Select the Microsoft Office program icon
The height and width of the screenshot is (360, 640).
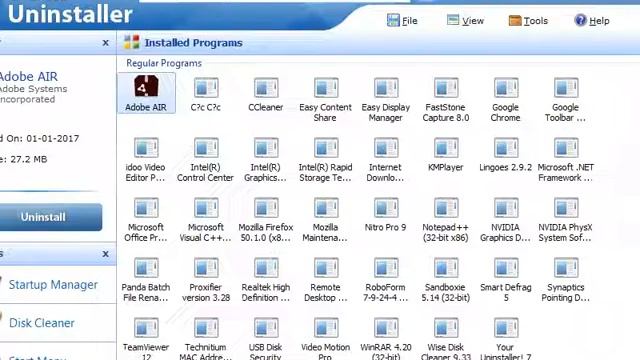pyautogui.click(x=146, y=207)
